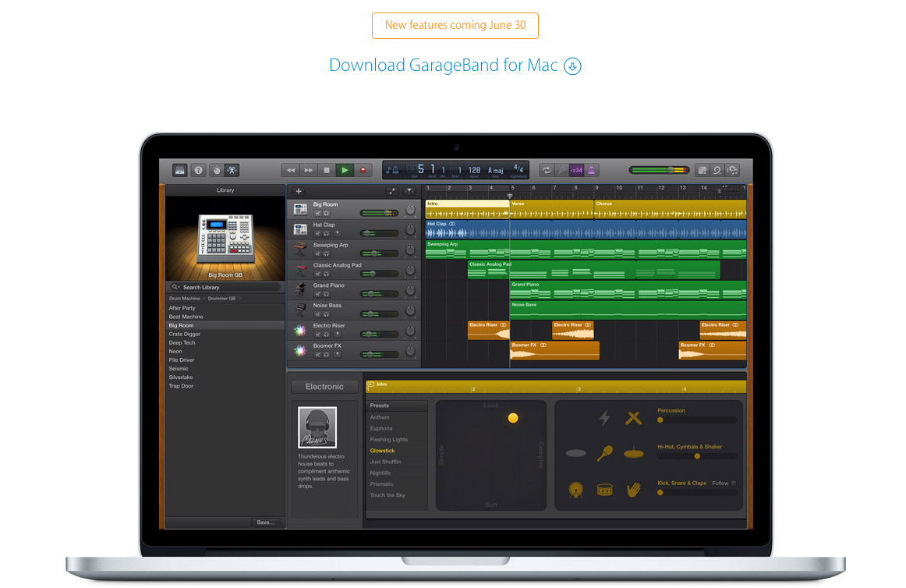Screen dimensions: 906x588
Task: Click the Electro Riser pan knob
Action: pos(409,331)
